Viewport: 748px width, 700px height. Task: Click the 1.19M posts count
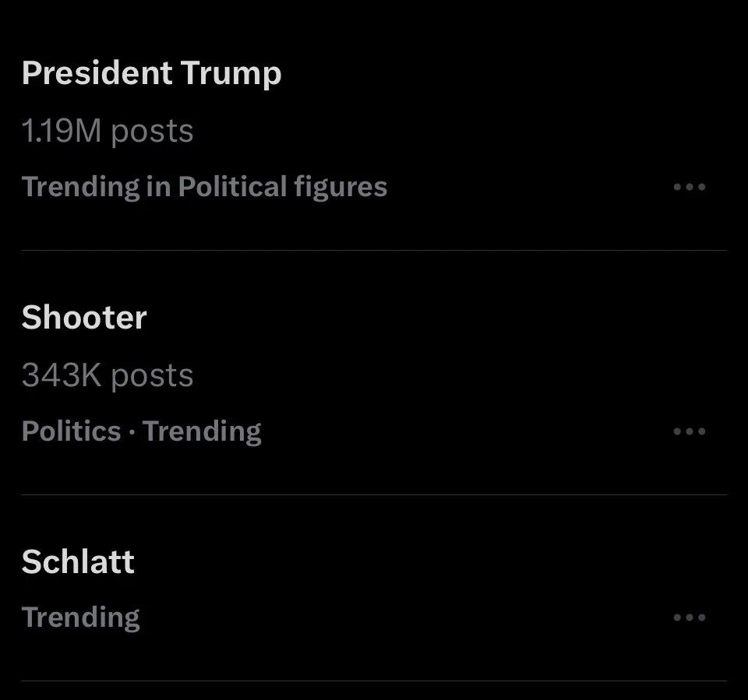click(x=108, y=131)
